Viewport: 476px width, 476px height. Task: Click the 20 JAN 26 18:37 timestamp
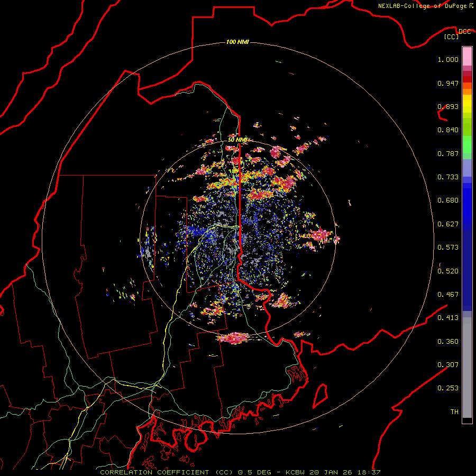pyautogui.click(x=345, y=472)
